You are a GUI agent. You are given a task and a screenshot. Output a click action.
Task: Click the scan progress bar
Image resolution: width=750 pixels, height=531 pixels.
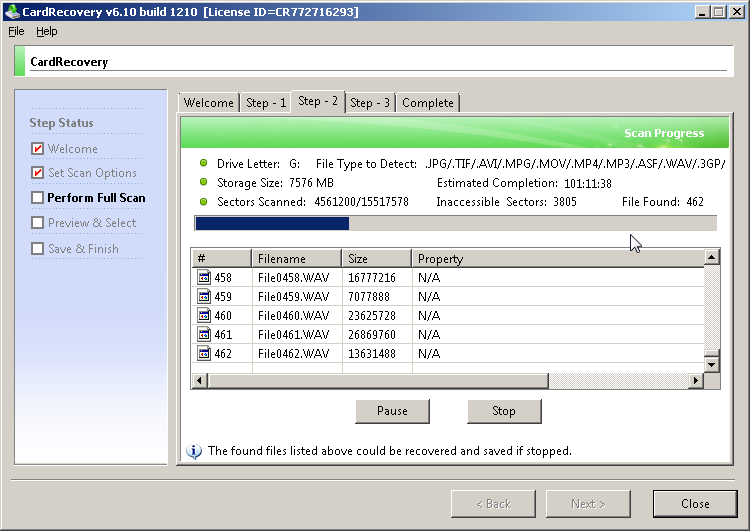pyautogui.click(x=455, y=223)
